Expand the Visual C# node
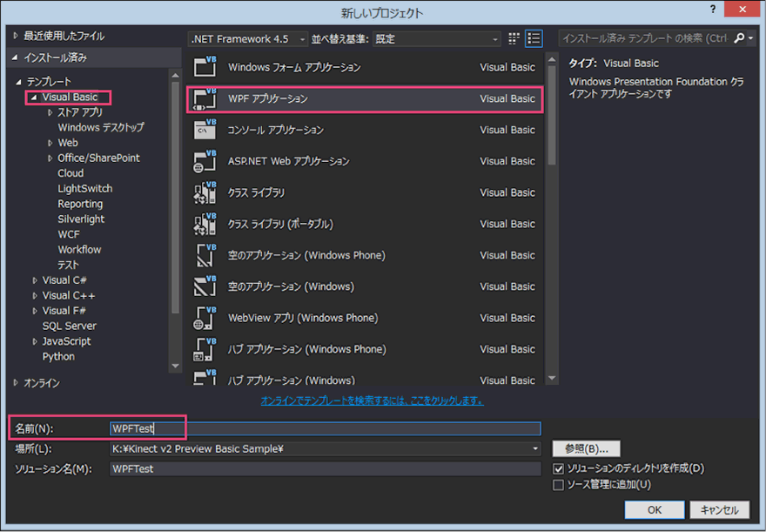This screenshot has width=766, height=532. click(x=34, y=280)
